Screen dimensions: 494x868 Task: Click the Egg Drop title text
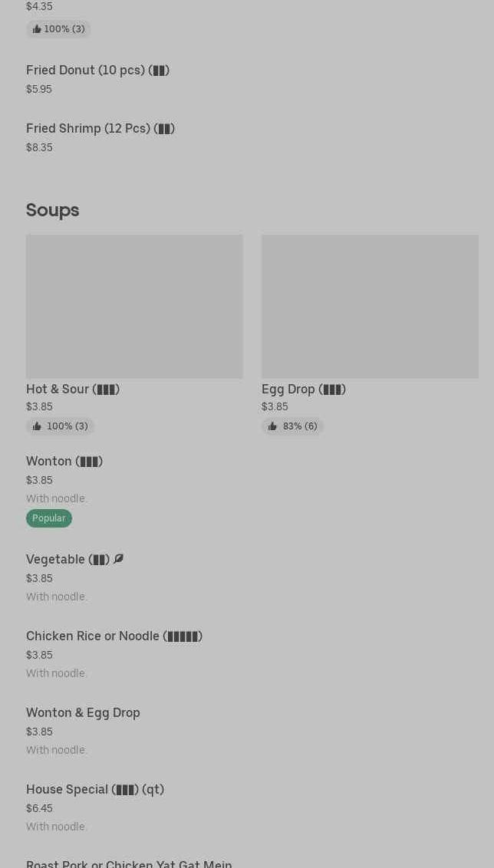coord(304,390)
